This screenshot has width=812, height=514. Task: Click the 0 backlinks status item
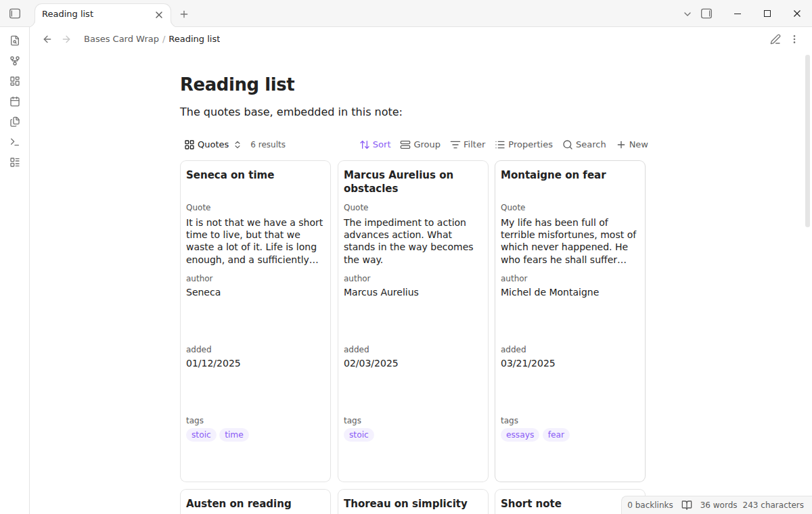tap(650, 505)
